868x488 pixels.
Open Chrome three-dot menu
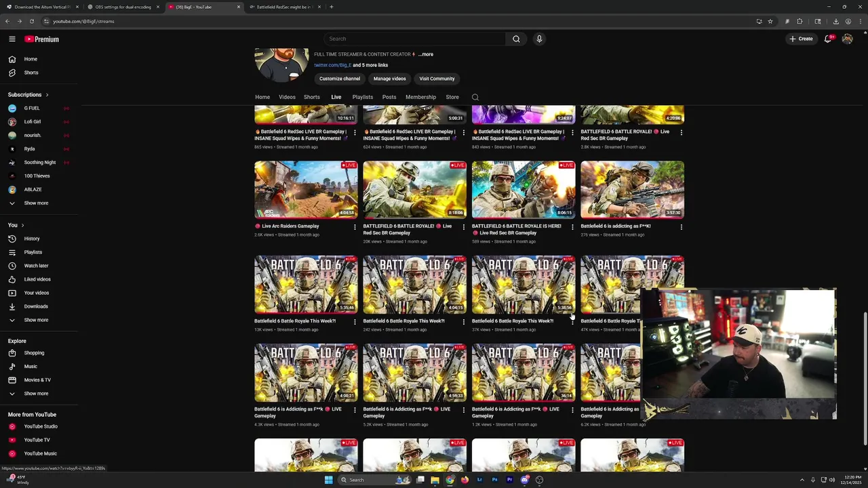pyautogui.click(x=860, y=21)
